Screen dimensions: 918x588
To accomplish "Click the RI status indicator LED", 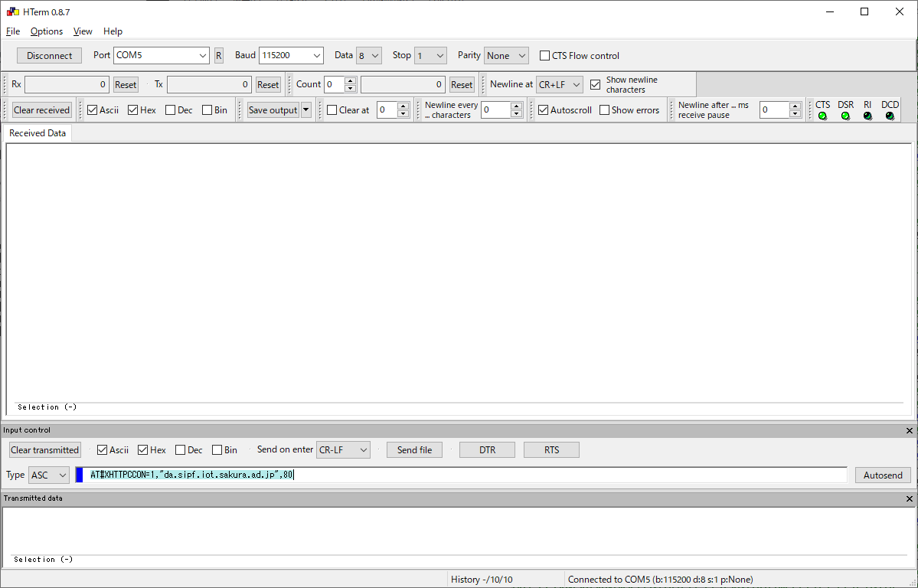I will (867, 116).
